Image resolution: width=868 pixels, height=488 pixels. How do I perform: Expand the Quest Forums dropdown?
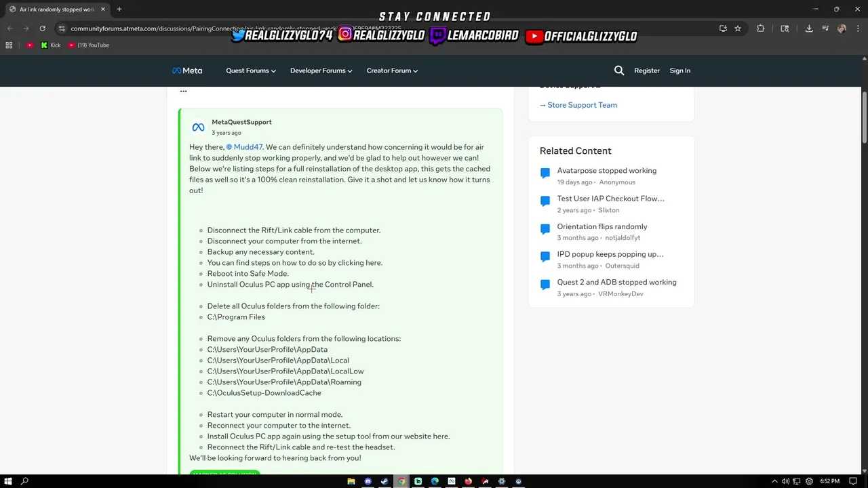coord(251,70)
